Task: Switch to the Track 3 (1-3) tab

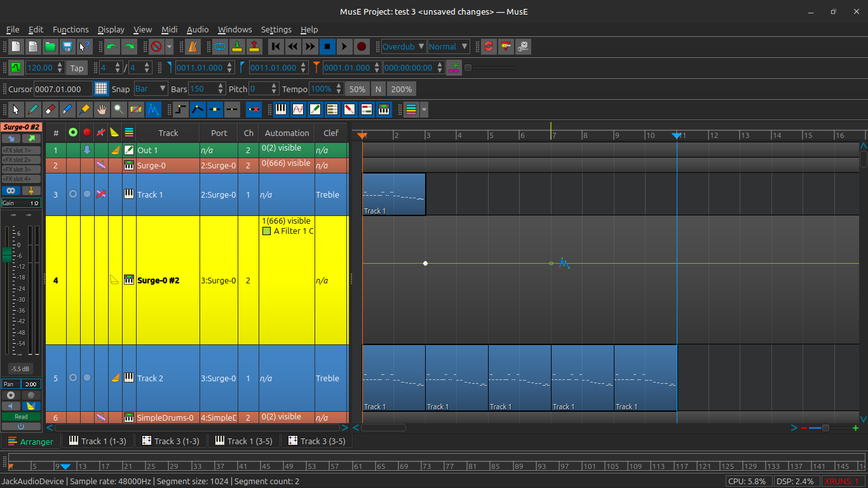Action: 170,441
